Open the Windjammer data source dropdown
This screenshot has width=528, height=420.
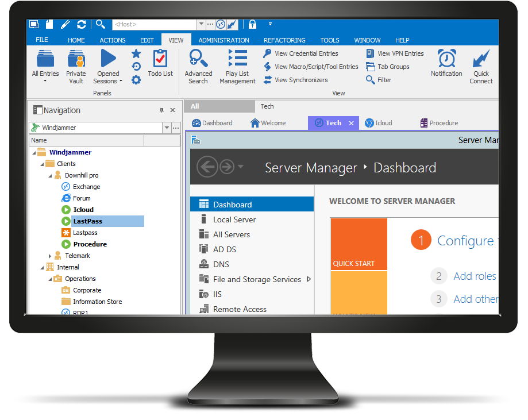point(167,128)
